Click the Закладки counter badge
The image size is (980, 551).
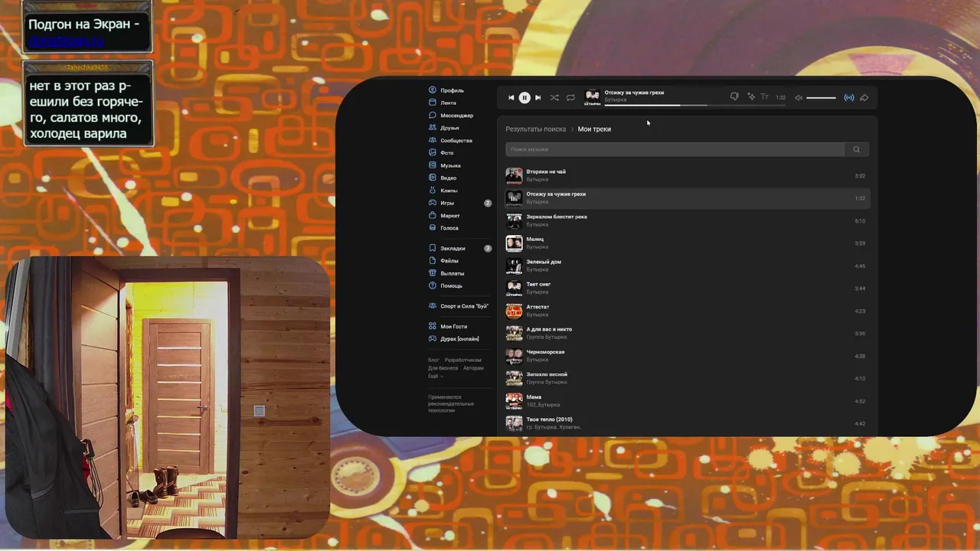[x=488, y=249]
